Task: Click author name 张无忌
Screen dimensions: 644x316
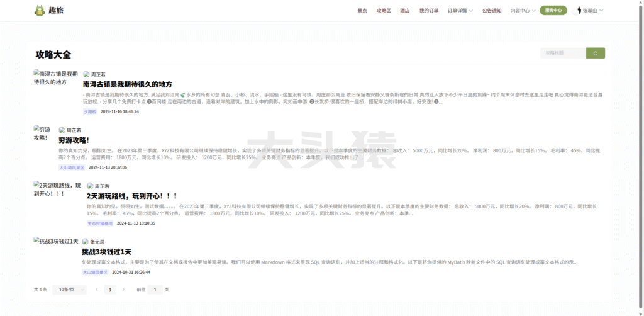Action: 97,242
